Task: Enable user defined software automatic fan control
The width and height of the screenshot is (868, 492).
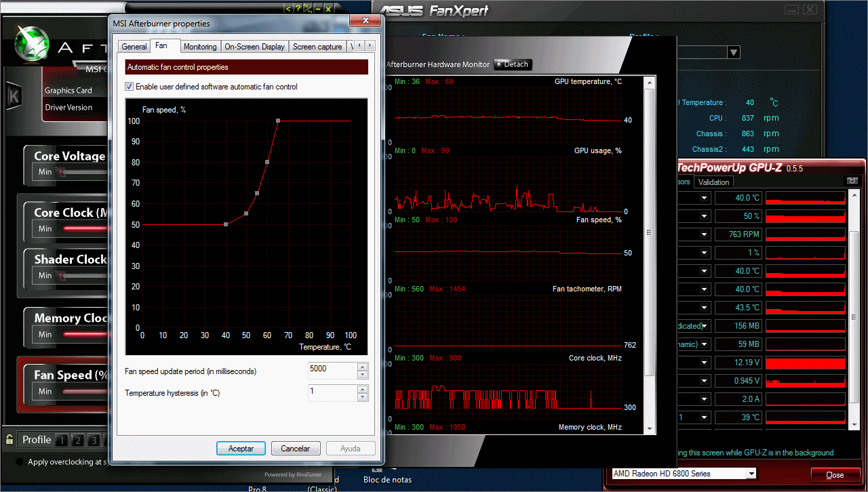Action: pos(130,87)
